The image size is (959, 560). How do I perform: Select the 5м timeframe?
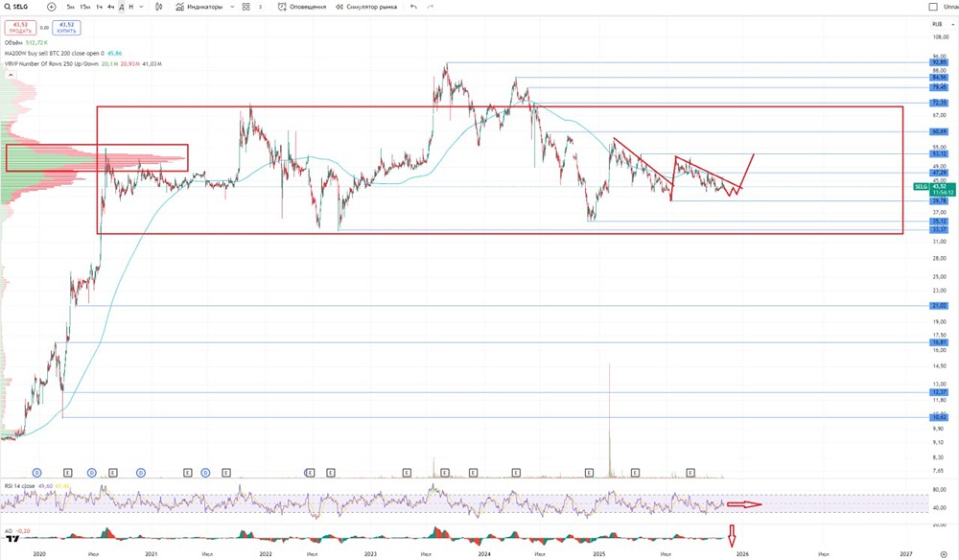point(70,7)
